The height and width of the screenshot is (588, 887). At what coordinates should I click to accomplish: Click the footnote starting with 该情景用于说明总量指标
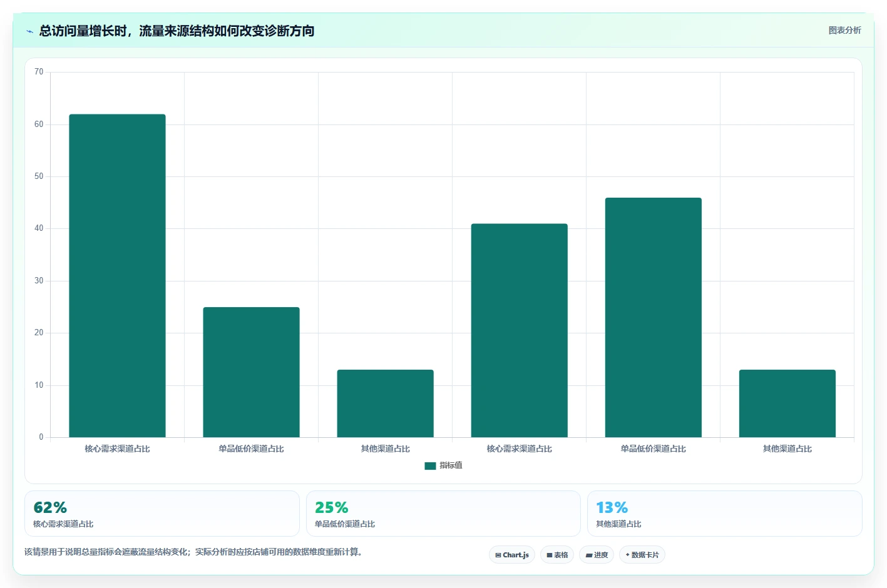tap(193, 552)
